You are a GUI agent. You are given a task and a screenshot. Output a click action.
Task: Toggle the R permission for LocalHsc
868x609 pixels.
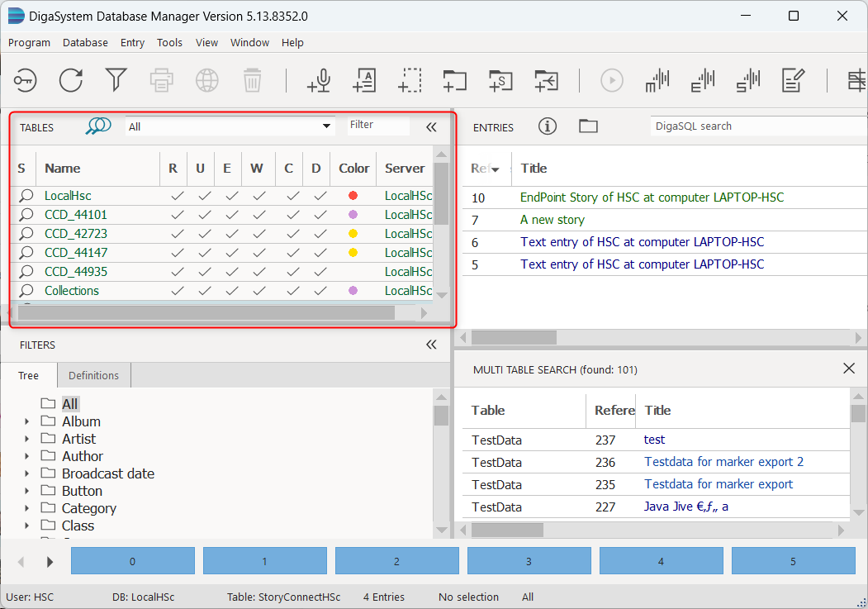click(x=173, y=196)
